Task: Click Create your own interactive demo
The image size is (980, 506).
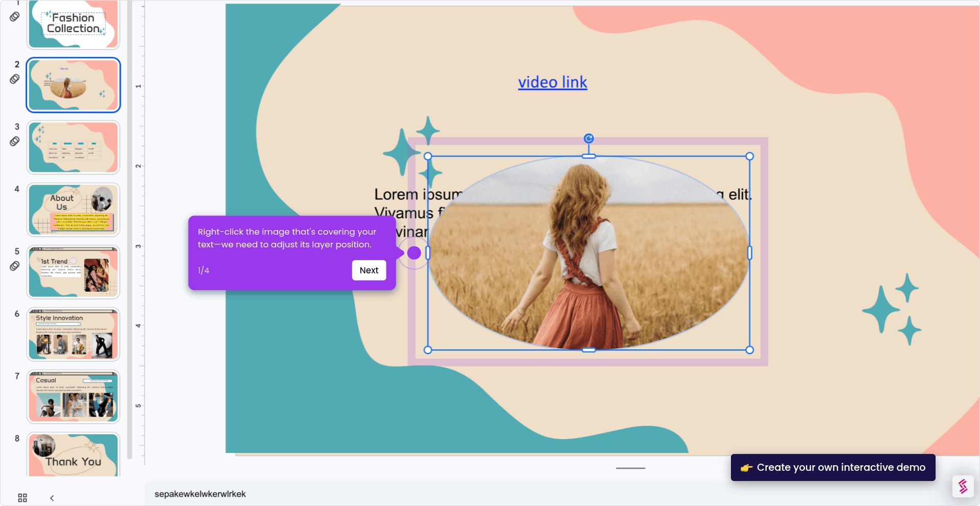Action: coord(833,467)
